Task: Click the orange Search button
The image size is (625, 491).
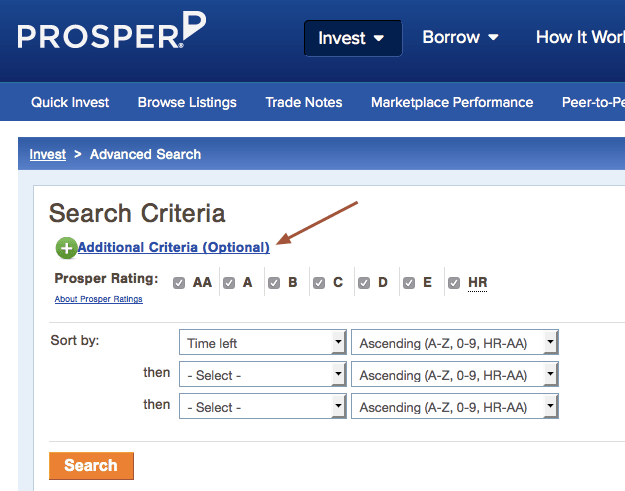Action: [x=91, y=465]
